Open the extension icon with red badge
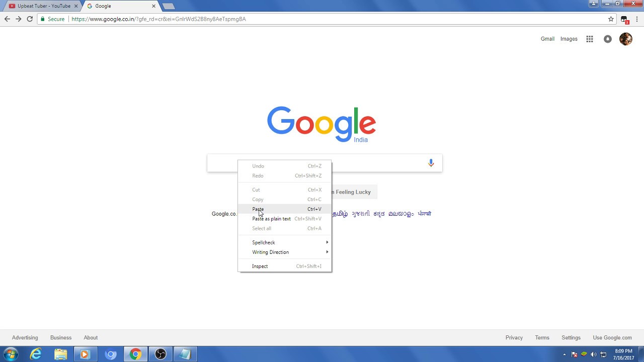 (624, 20)
